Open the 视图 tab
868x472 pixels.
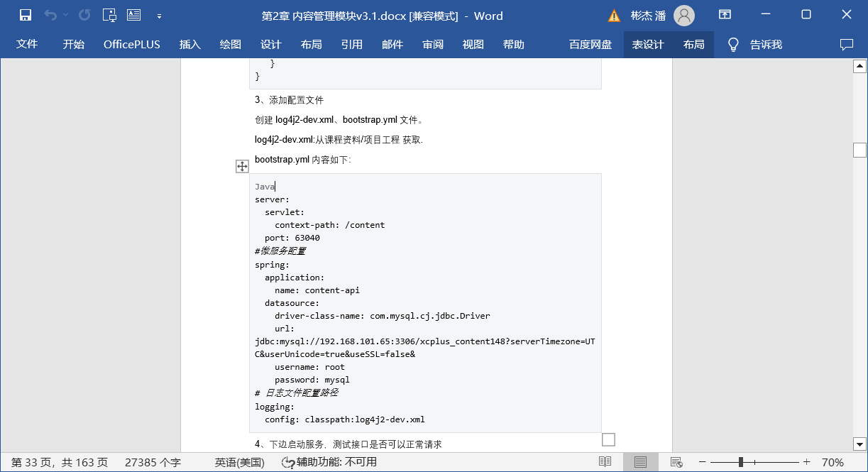click(x=473, y=44)
